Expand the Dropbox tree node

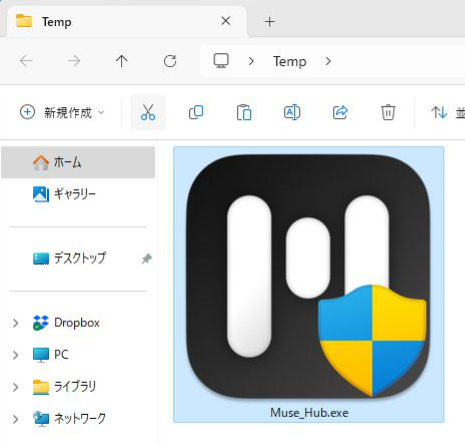coord(15,323)
